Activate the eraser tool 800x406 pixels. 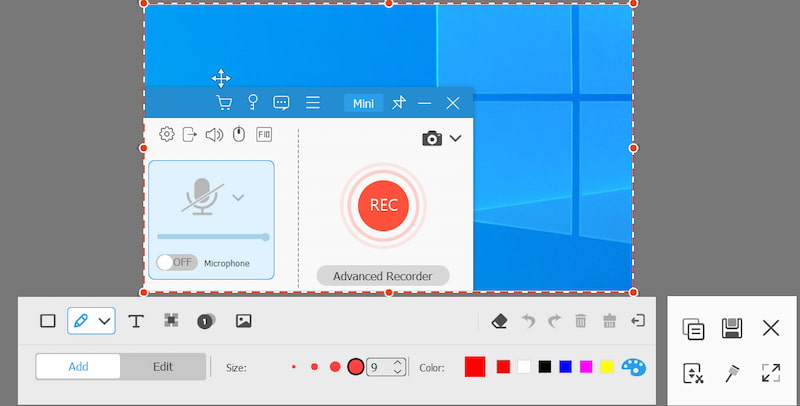point(500,321)
